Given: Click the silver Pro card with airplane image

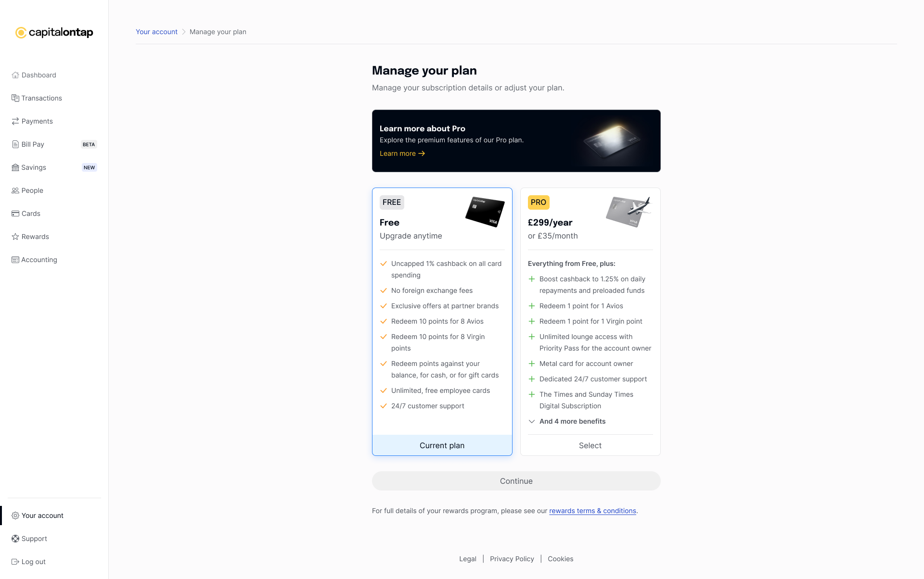Looking at the screenshot, I should coord(629,212).
